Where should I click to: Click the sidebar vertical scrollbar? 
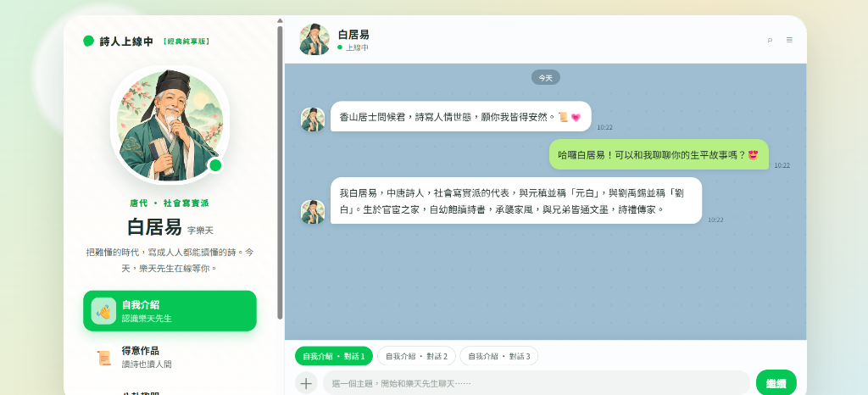(x=280, y=173)
